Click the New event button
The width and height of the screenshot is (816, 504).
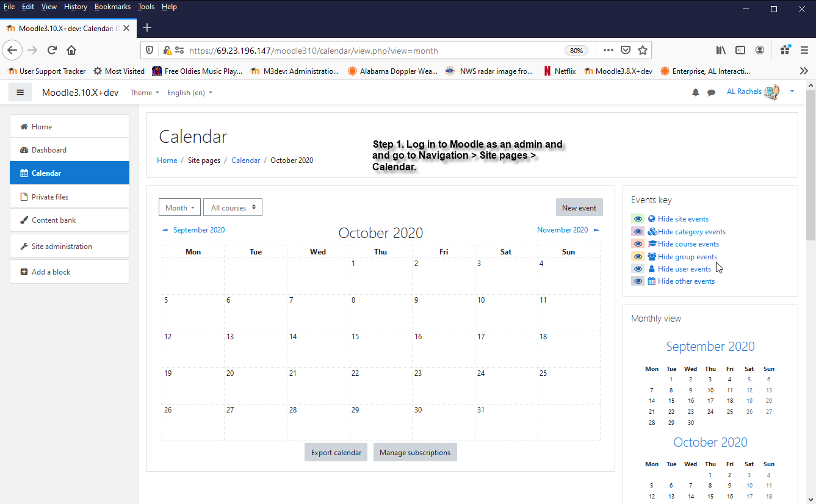[579, 207]
